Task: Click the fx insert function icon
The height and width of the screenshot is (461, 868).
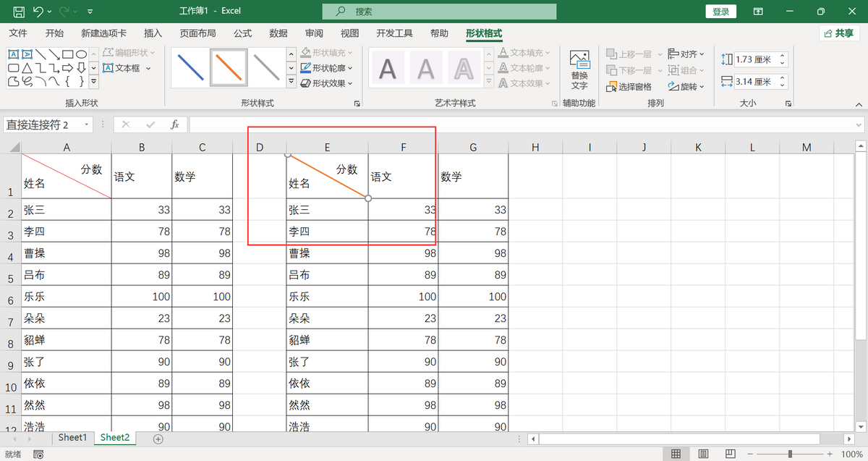Action: click(x=174, y=124)
